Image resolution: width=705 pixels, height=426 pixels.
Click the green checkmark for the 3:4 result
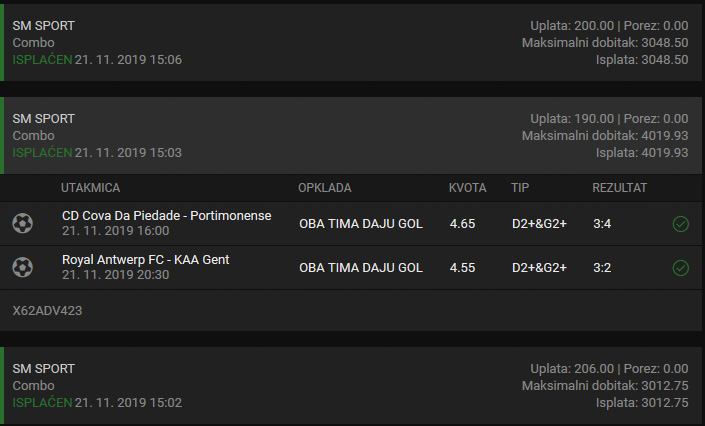point(681,224)
